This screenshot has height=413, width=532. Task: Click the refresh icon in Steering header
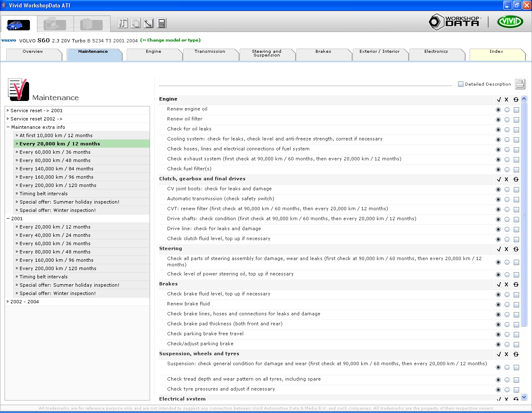tap(516, 249)
